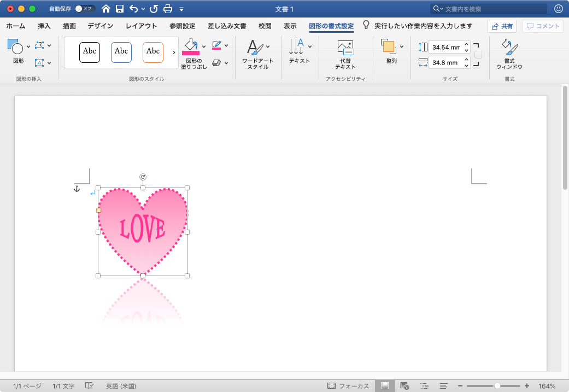Click the Share (共有) button
Viewport: 569px width, 392px height.
[501, 26]
